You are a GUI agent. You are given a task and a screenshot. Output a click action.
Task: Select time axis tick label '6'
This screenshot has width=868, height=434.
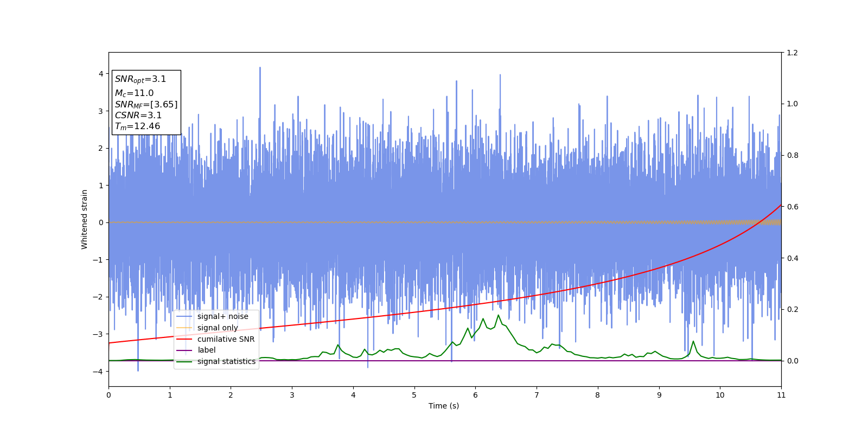(x=475, y=395)
